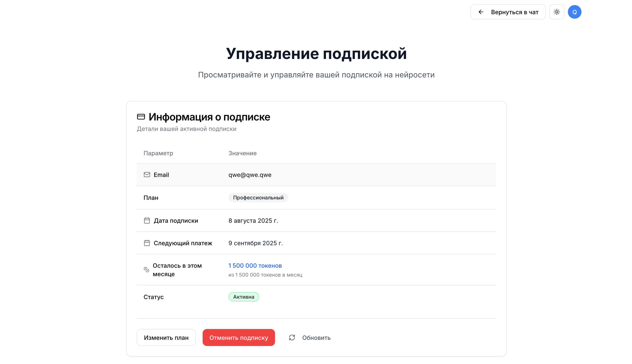Click the credit card icon near Информация о подписке
The width and height of the screenshot is (632, 364).
point(141,116)
